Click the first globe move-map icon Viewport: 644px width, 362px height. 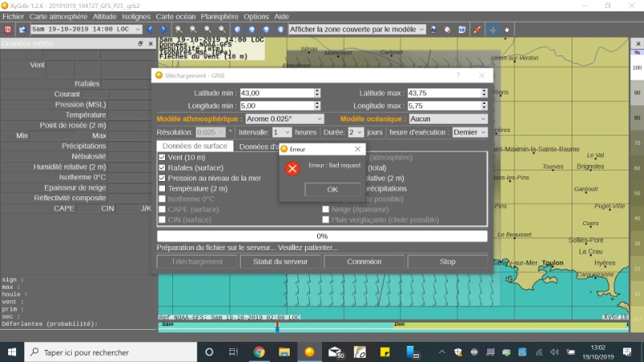[237, 30]
